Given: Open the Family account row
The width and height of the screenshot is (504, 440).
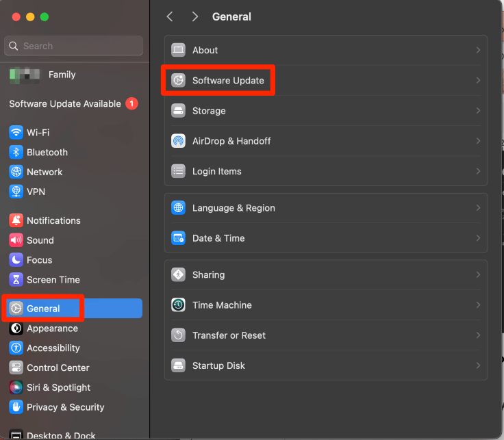Looking at the screenshot, I should tap(42, 75).
